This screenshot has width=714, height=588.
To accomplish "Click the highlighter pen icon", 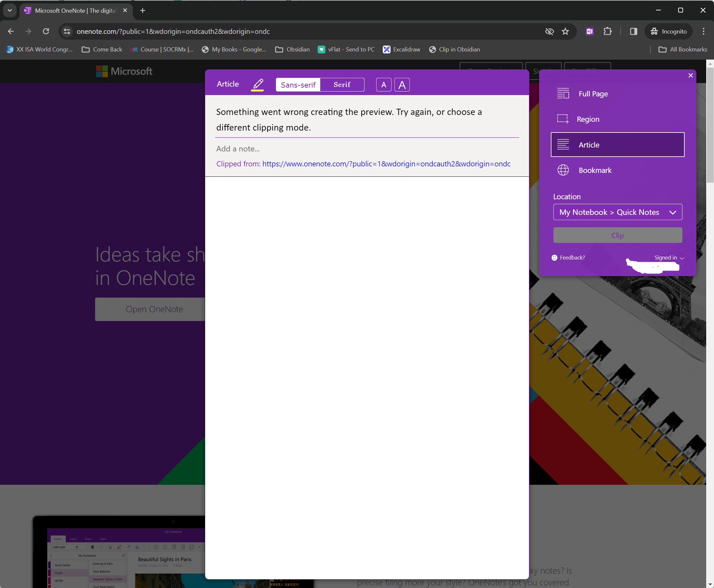I will click(x=258, y=84).
